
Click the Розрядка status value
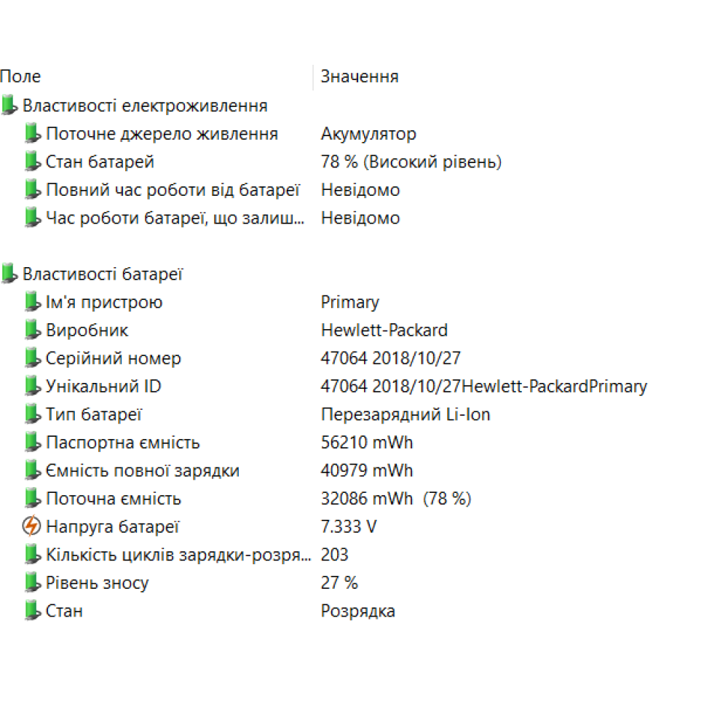point(358,611)
